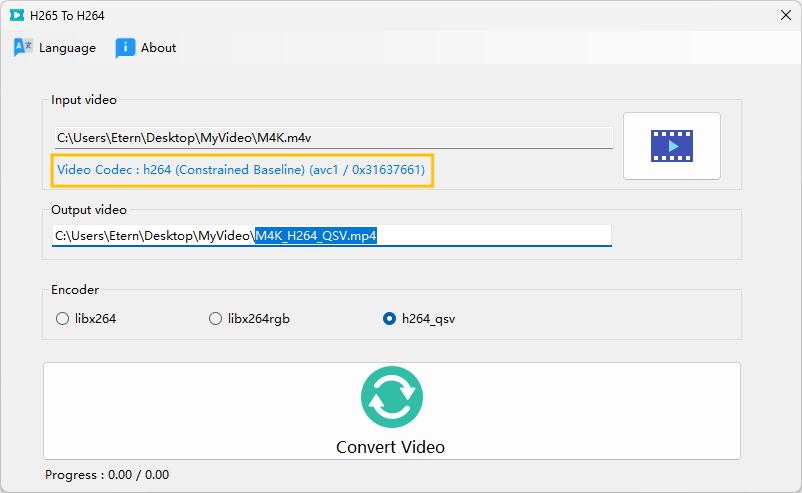
Task: Click the H265 To H264 app icon in title bar
Action: click(17, 15)
